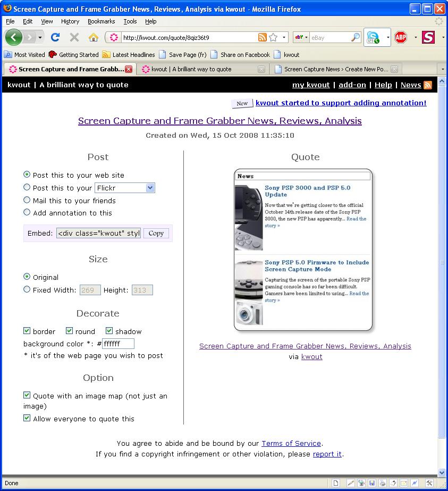This screenshot has height=491, width=448.
Task: Click the lightning bolt icon in status bar
Action: pos(415,483)
